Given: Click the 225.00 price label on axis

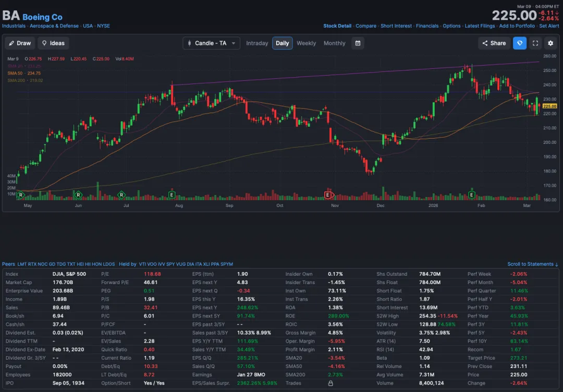Looking at the screenshot, I should pos(549,106).
